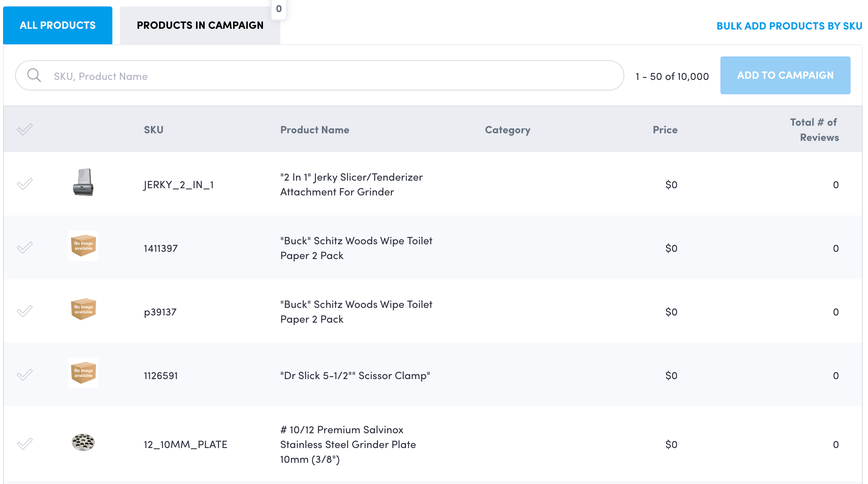Screen dimensions: 868x484
Task: Sort by the Price column header
Action: pyautogui.click(x=665, y=130)
